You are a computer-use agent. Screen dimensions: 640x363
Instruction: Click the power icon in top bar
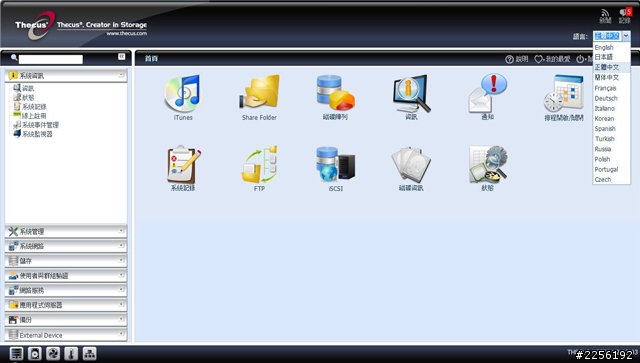[x=580, y=59]
